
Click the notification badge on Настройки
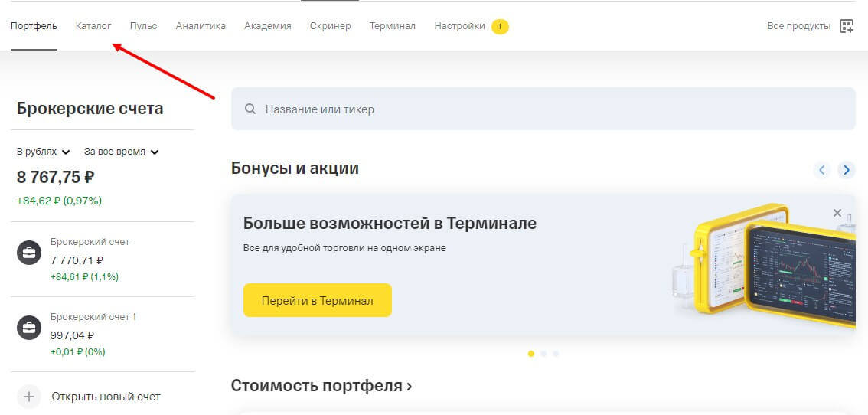coord(500,27)
